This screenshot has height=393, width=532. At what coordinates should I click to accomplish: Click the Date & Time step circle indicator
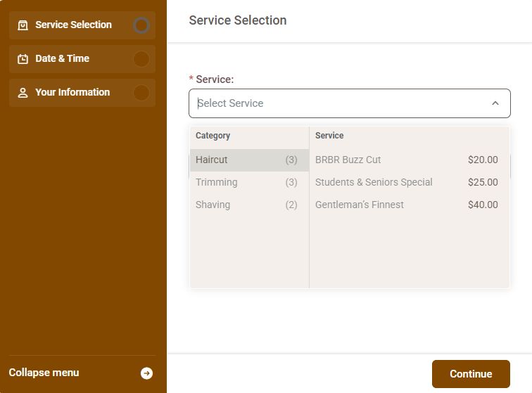click(141, 59)
